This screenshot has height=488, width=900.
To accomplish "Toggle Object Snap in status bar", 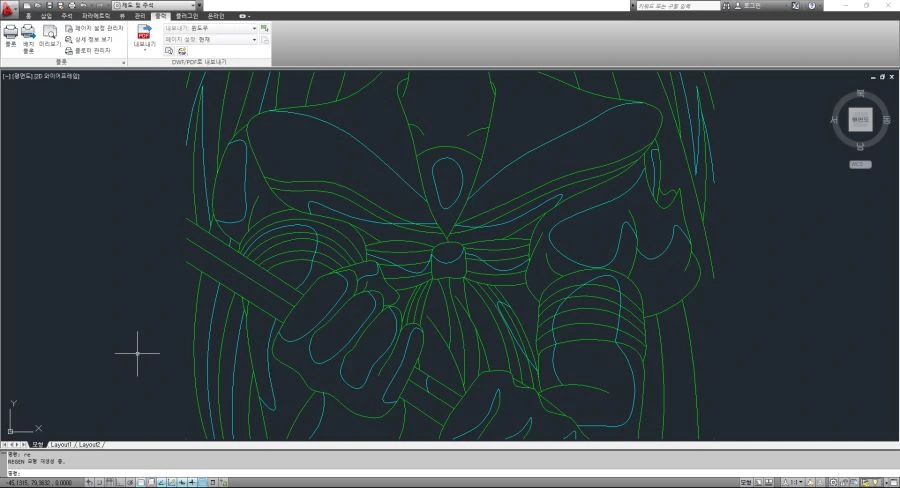I will (x=141, y=483).
